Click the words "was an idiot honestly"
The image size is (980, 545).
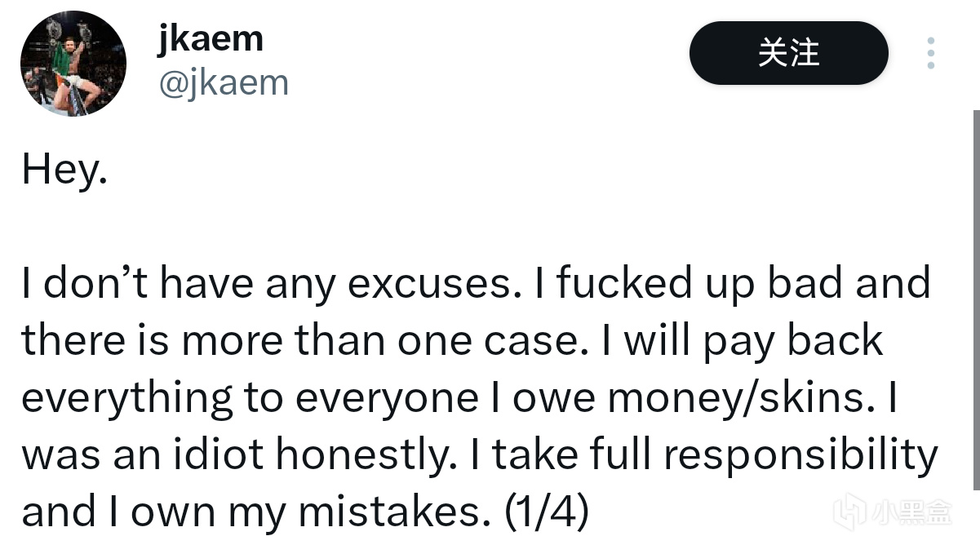[238, 455]
